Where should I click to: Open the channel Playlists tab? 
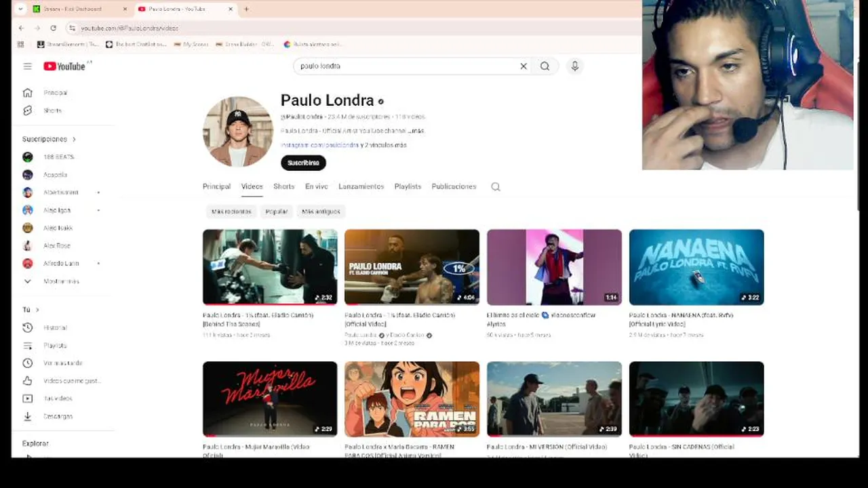click(408, 186)
